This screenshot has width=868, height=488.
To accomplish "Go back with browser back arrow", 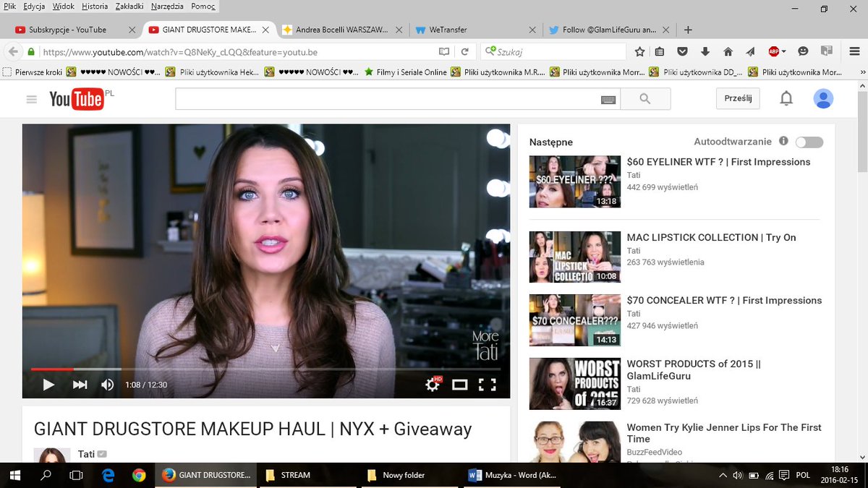I will coord(12,52).
